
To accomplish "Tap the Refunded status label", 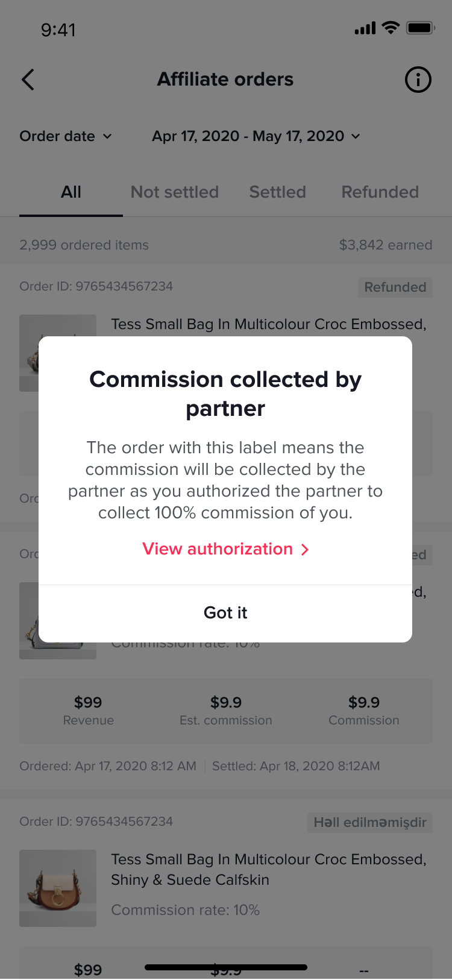I will click(x=395, y=287).
